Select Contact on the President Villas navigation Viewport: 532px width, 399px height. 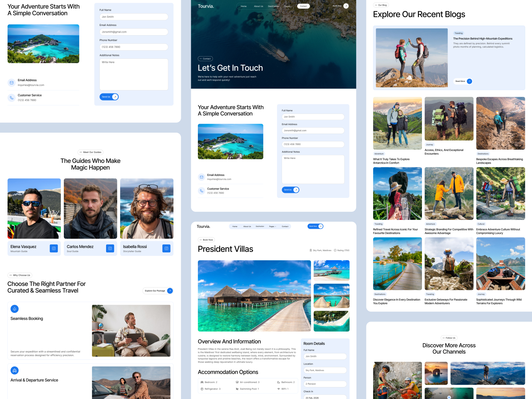pyautogui.click(x=285, y=226)
